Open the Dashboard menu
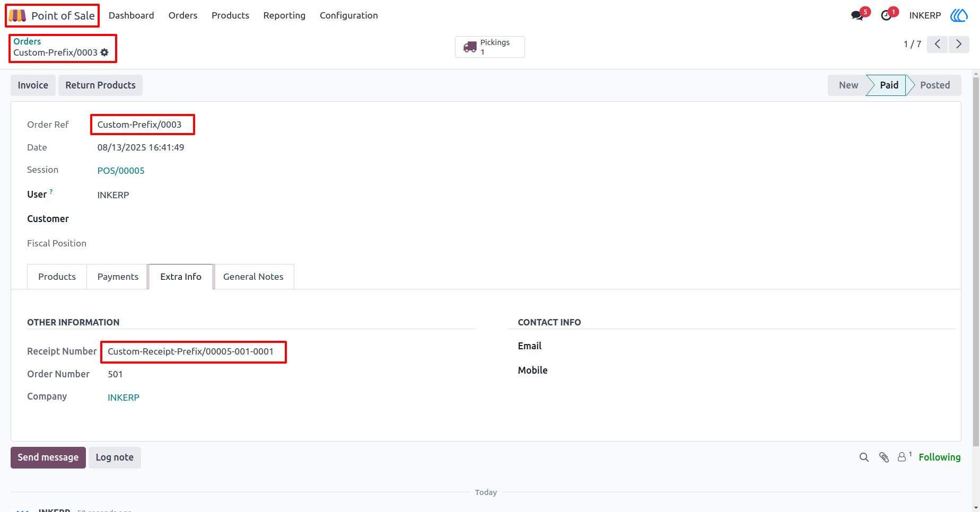980x512 pixels. [x=132, y=15]
